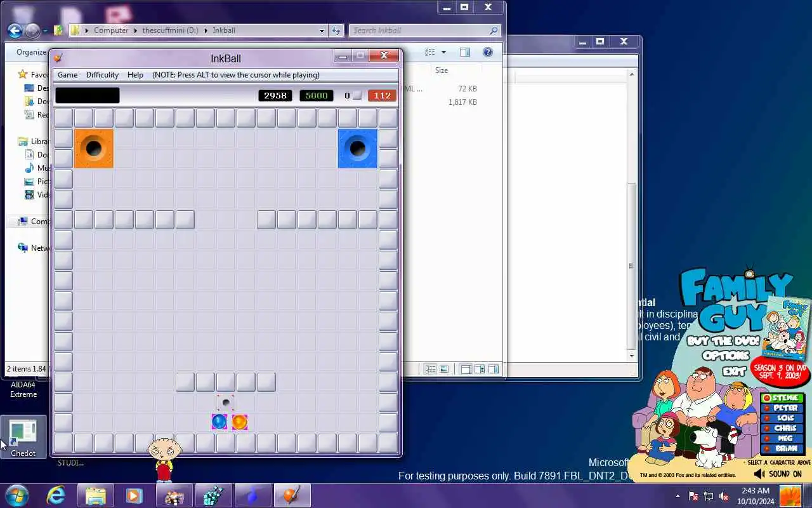Click the 1,817 KB file size
Viewport: 812px width, 508px height.
point(462,102)
